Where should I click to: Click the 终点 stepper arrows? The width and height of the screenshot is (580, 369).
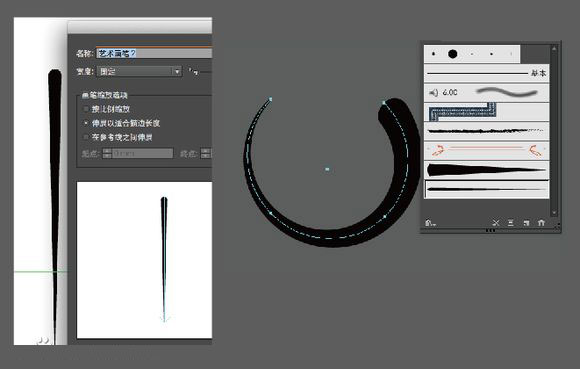[205, 153]
